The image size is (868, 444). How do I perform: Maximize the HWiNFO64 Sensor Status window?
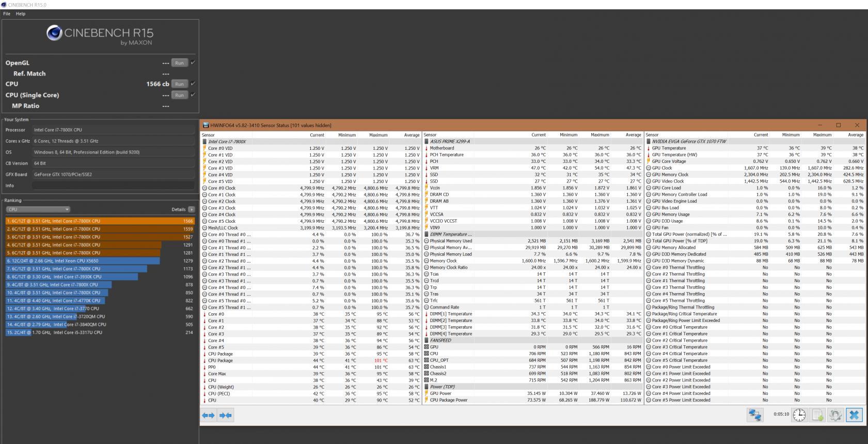[x=839, y=125]
